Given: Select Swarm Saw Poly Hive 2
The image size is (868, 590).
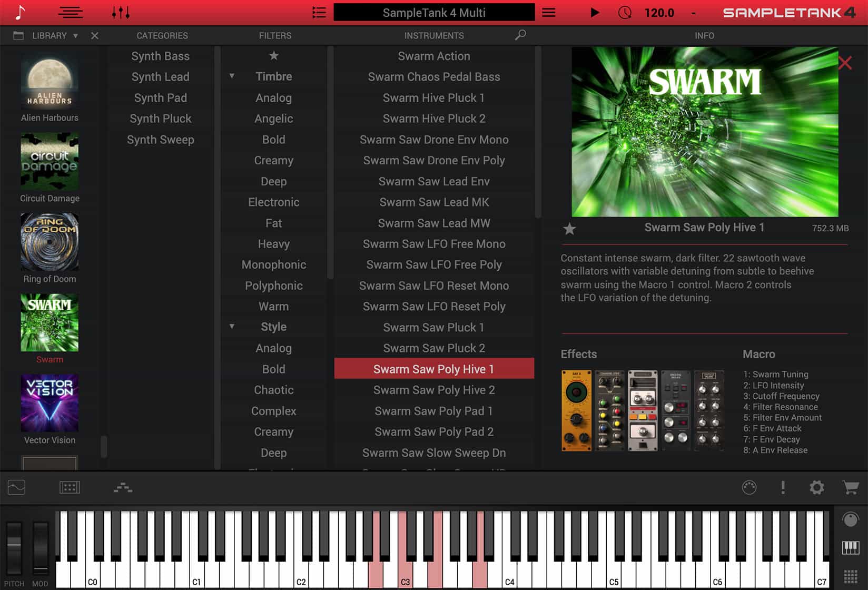Looking at the screenshot, I should [x=434, y=390].
